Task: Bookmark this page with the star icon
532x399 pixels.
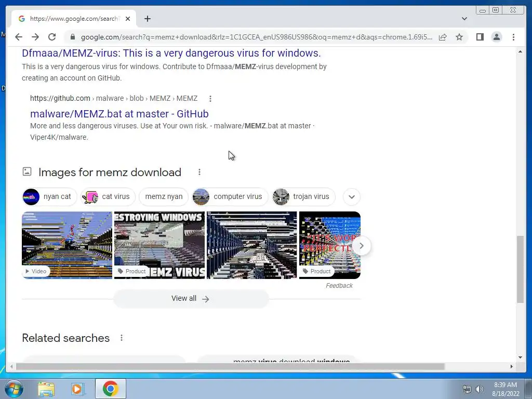Action: 459,37
